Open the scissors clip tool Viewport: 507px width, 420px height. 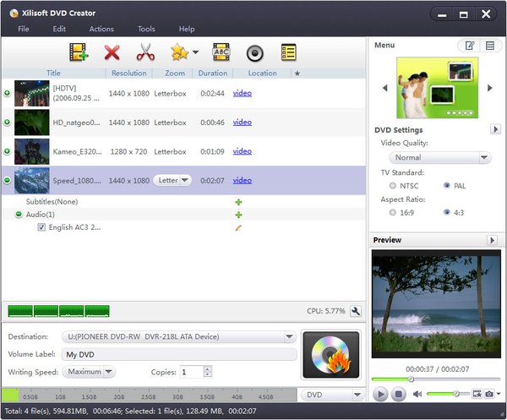point(145,52)
